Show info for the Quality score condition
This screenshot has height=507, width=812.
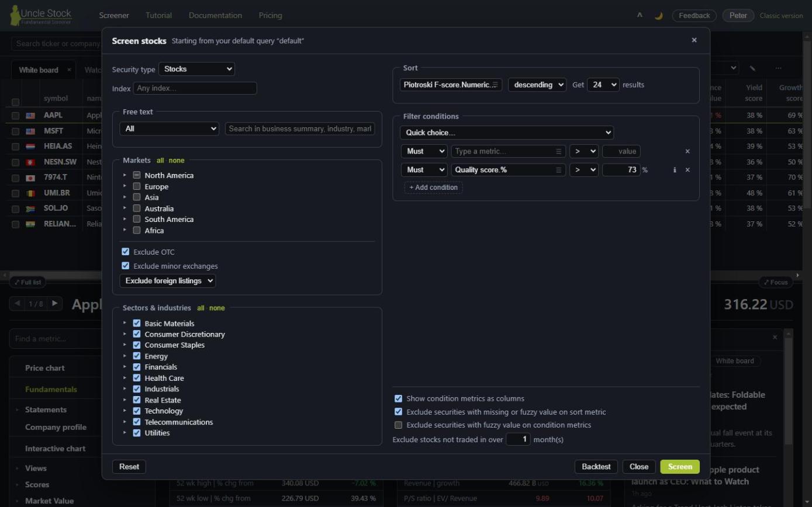[675, 170]
